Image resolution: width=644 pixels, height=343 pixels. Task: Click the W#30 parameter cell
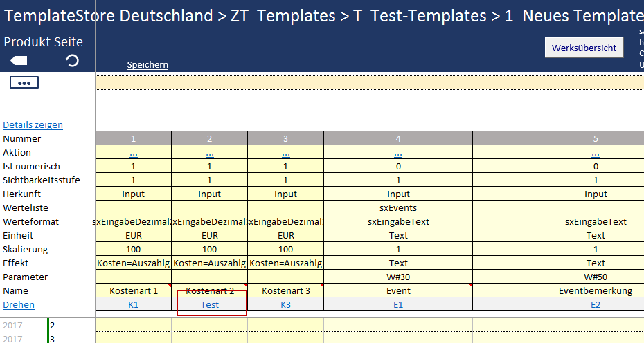click(x=398, y=277)
